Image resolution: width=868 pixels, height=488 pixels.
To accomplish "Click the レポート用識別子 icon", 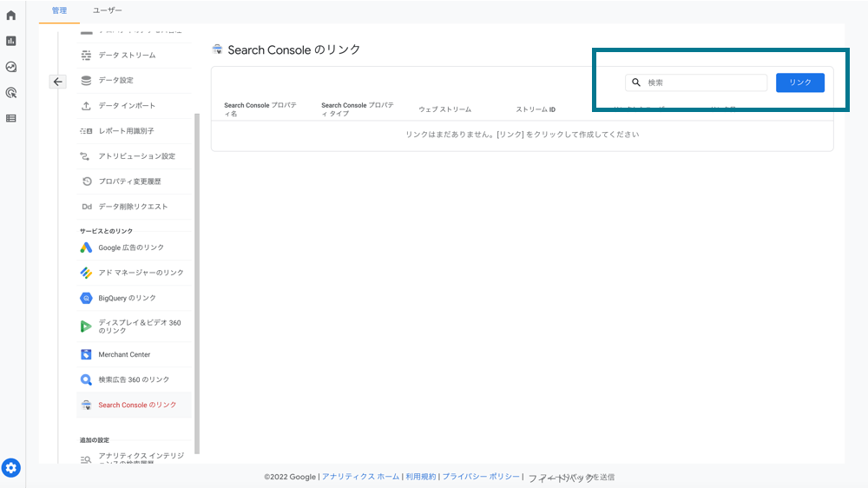I will [86, 131].
